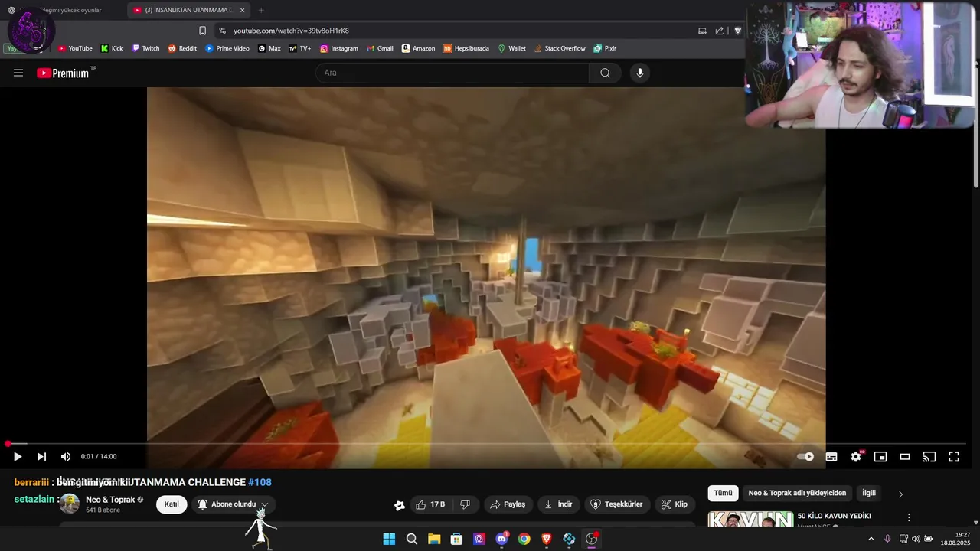
Task: Open the #108 hashtag link
Action: pyautogui.click(x=260, y=482)
